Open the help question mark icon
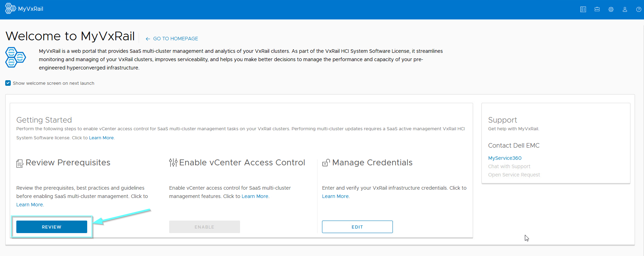Screen dimensions: 644x256 639,9
